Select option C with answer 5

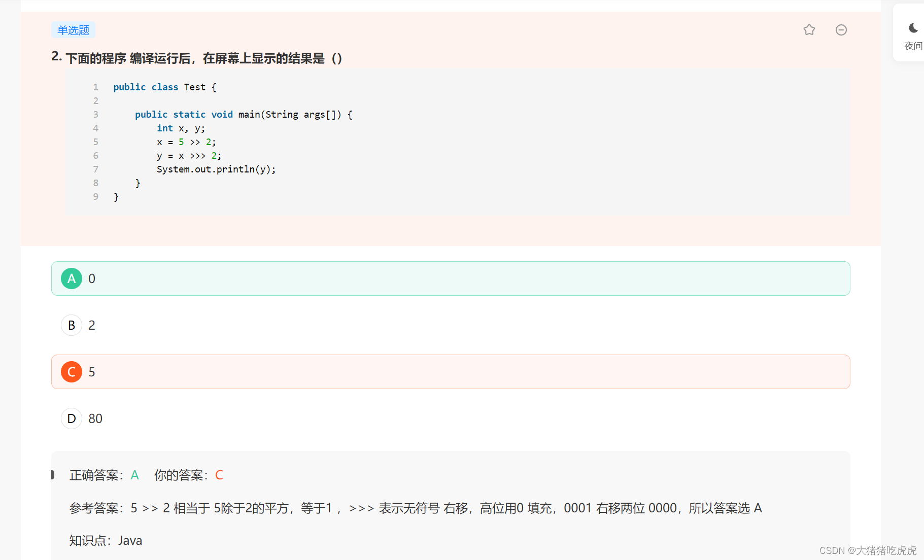(x=451, y=372)
